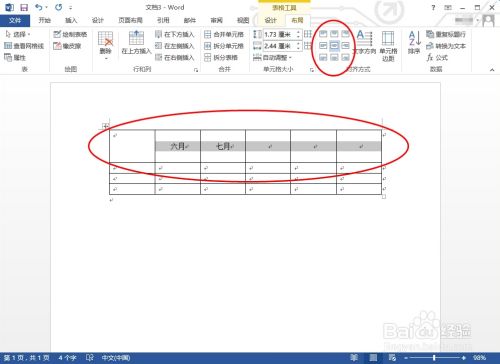Open the Undo history dropdown arrow
Image resolution: width=500 pixels, height=364 pixels.
click(x=46, y=7)
